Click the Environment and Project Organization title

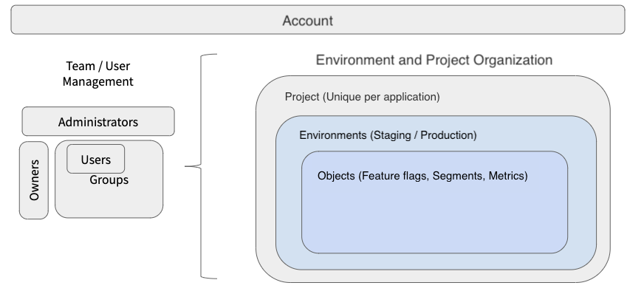click(x=434, y=60)
